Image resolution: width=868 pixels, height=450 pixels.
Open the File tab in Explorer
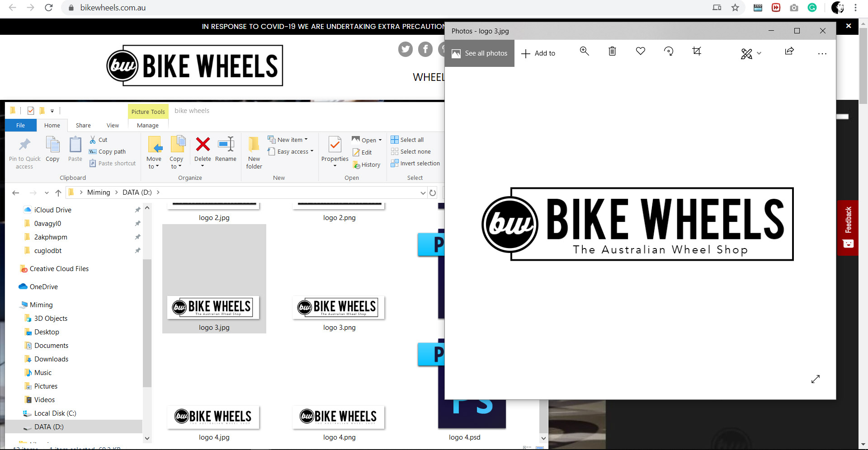[21, 125]
